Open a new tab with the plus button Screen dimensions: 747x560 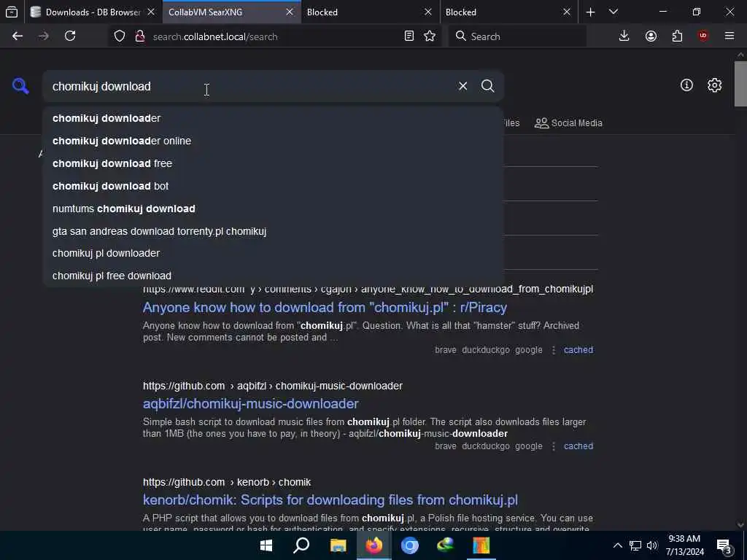[590, 12]
